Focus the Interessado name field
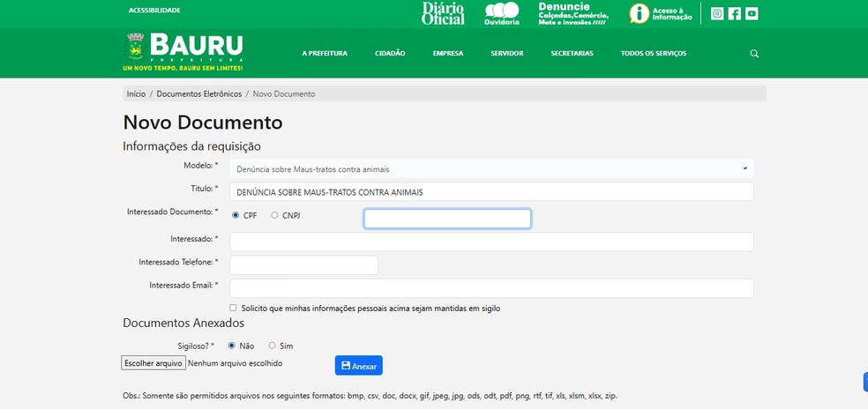The image size is (868, 409). [491, 242]
